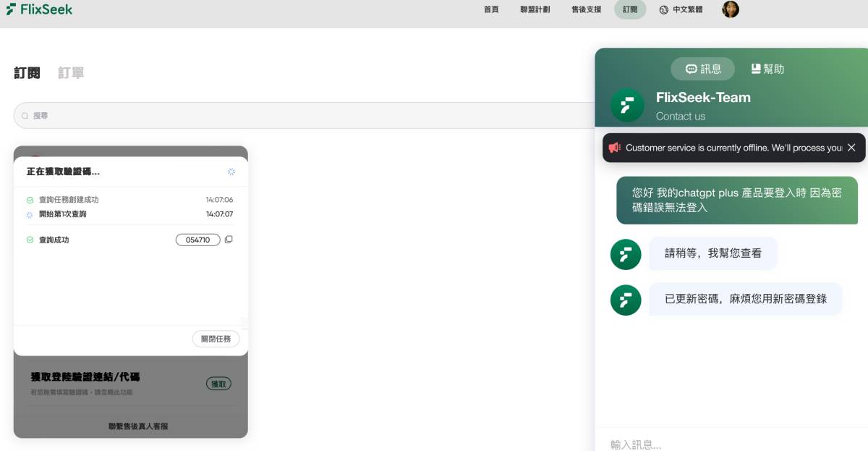
Task: Click the 關閉任務 button
Action: click(x=216, y=339)
